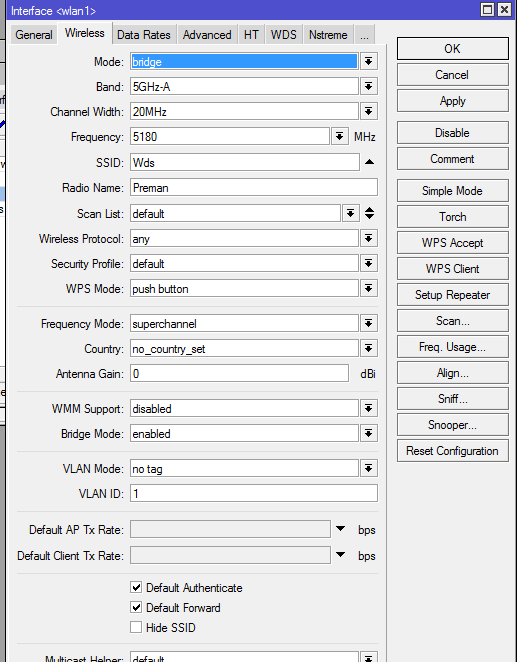Open the HT tab
Image resolution: width=517 pixels, height=662 pixels.
251,35
